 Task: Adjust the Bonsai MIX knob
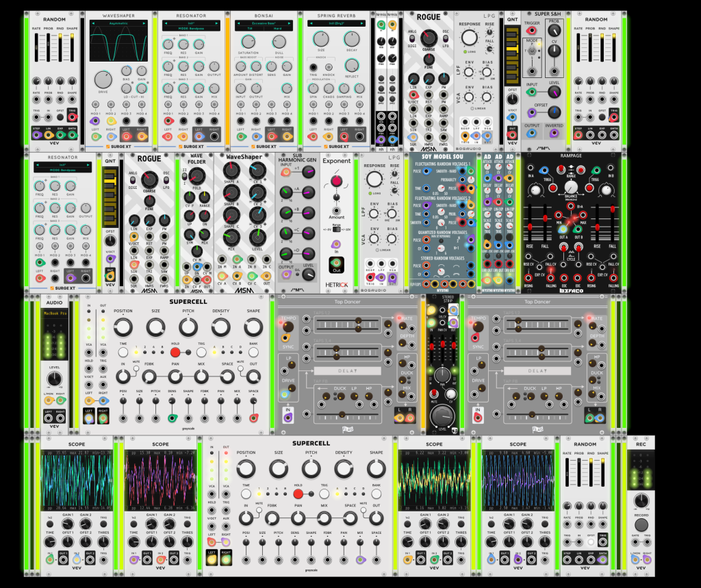[287, 88]
